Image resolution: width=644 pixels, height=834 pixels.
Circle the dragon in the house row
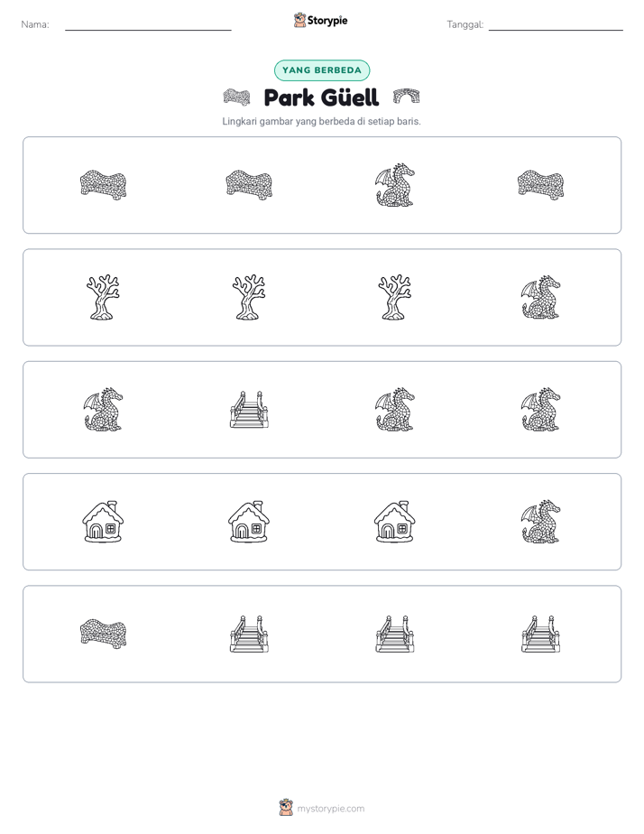tap(540, 522)
